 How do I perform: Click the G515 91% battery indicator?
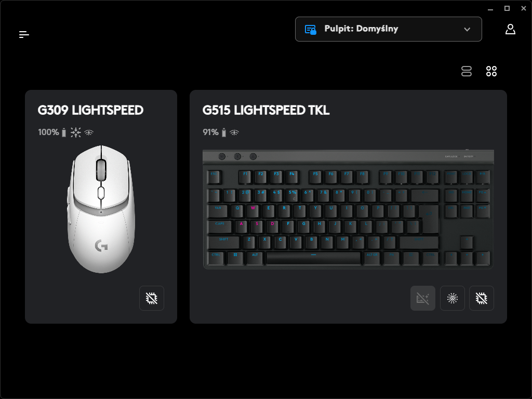pos(215,132)
